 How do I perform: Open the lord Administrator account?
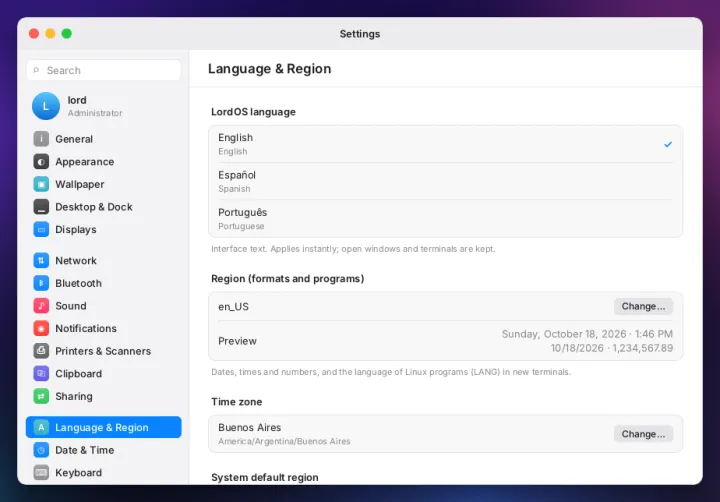point(103,106)
